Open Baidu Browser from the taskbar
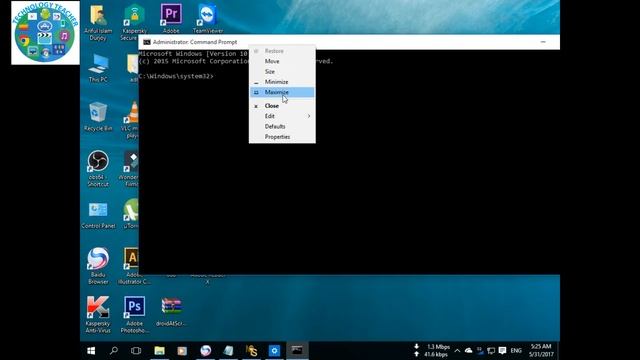 coord(205,351)
